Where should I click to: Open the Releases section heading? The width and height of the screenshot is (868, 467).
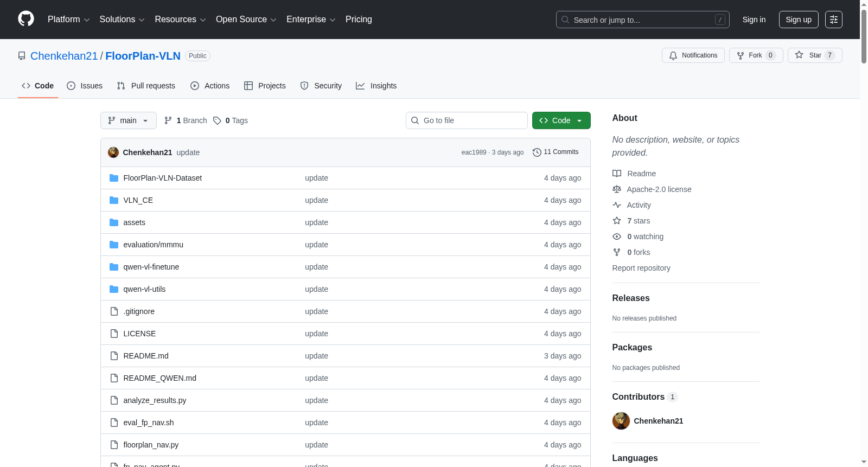[631, 298]
